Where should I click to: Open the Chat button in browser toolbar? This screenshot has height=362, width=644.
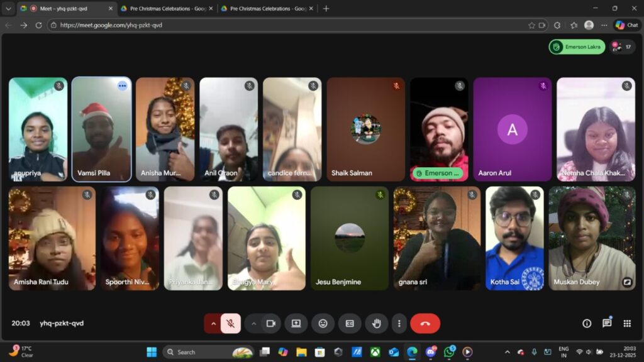626,25
